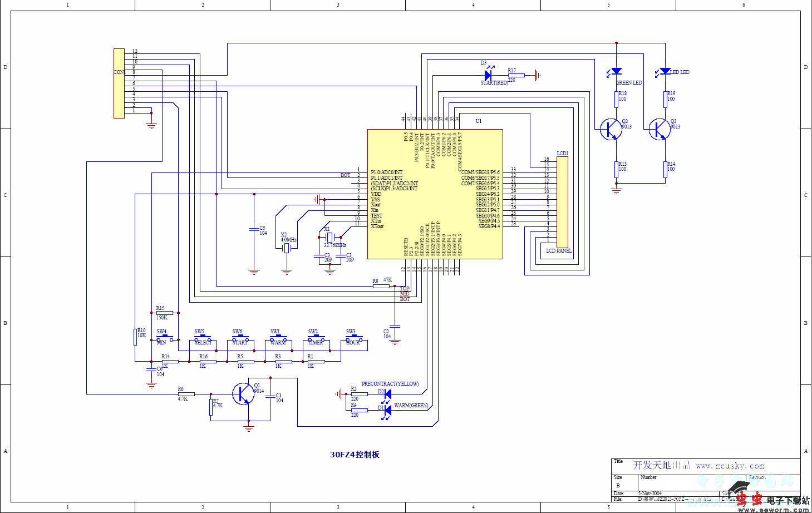Click the 30FZ4控制板 schematic title text
This screenshot has width=812, height=513.
(355, 455)
